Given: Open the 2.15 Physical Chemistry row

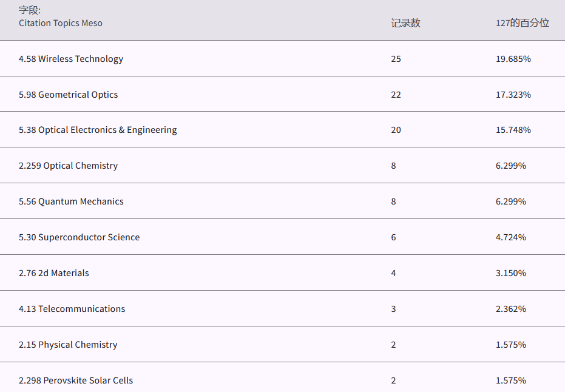Looking at the screenshot, I should pos(68,345).
